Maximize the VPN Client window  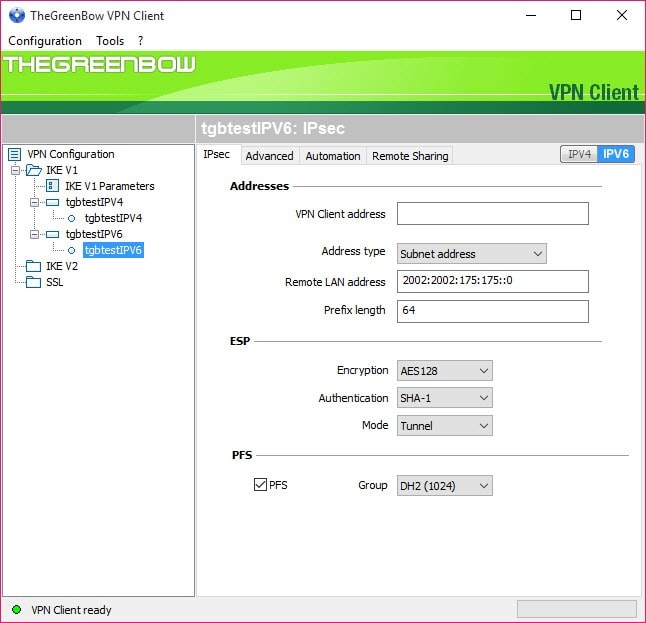pos(576,16)
